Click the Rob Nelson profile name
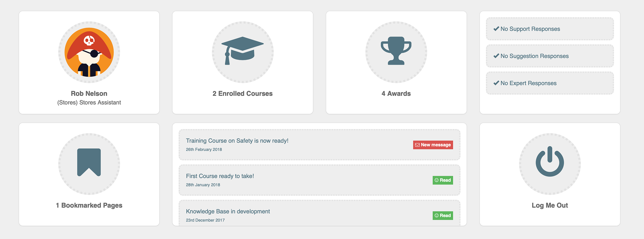The image size is (644, 239). (x=89, y=93)
